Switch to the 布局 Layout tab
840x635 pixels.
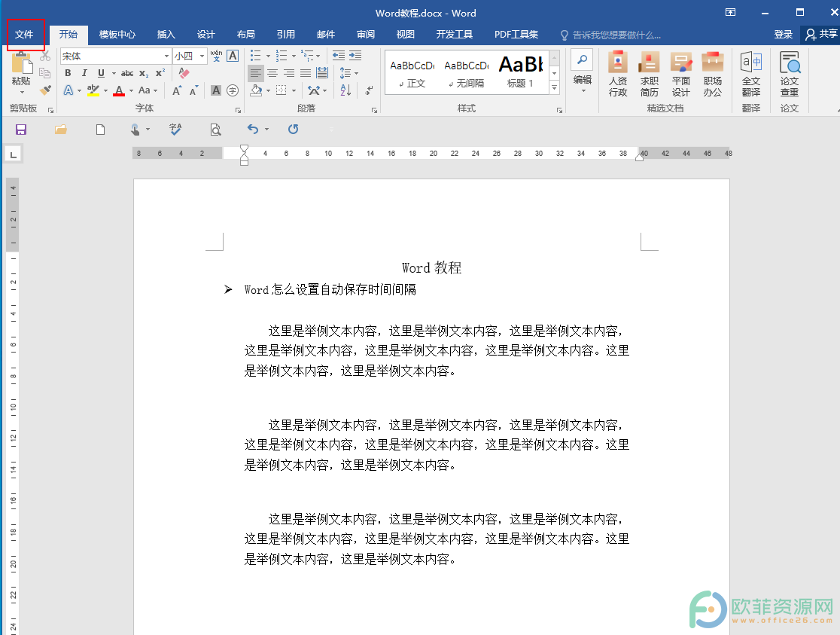[246, 35]
